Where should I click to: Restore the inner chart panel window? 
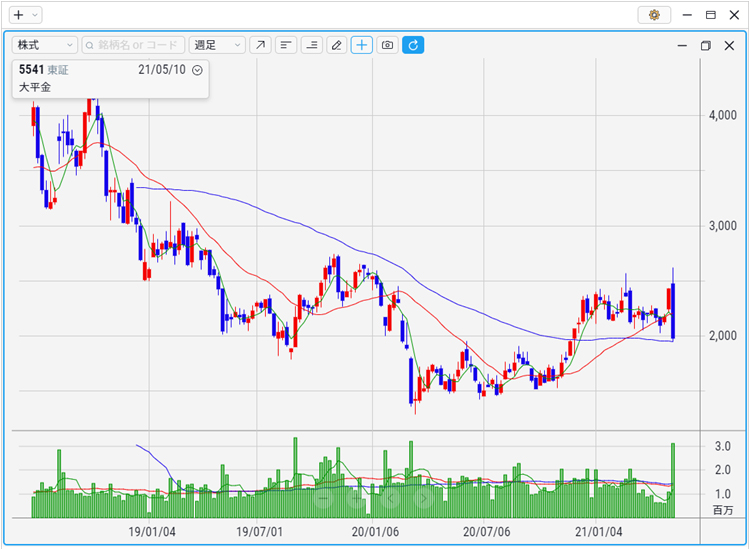pos(706,46)
